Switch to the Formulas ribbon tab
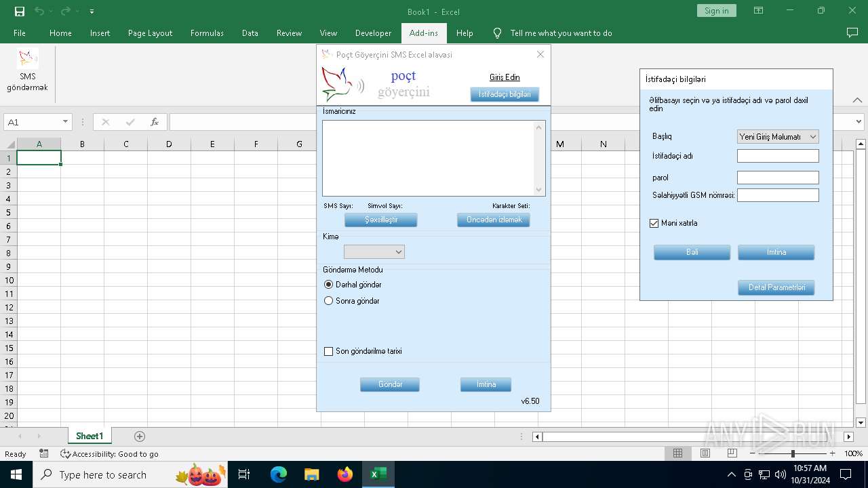The height and width of the screenshot is (488, 868). [x=207, y=33]
